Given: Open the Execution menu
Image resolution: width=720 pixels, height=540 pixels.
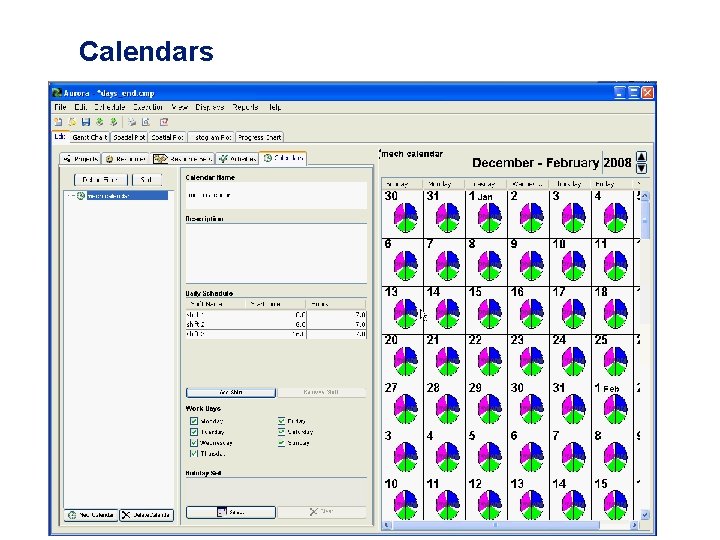Looking at the screenshot, I should [x=148, y=107].
